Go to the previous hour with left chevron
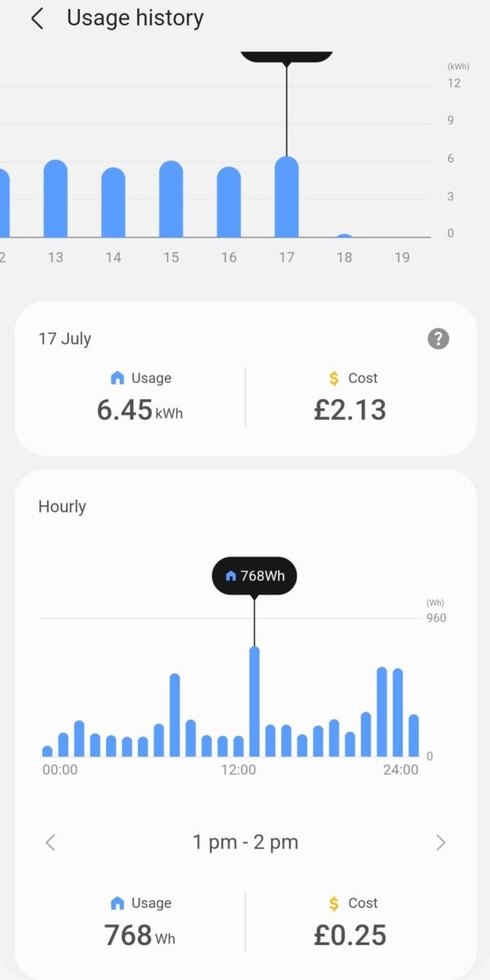 click(x=50, y=842)
